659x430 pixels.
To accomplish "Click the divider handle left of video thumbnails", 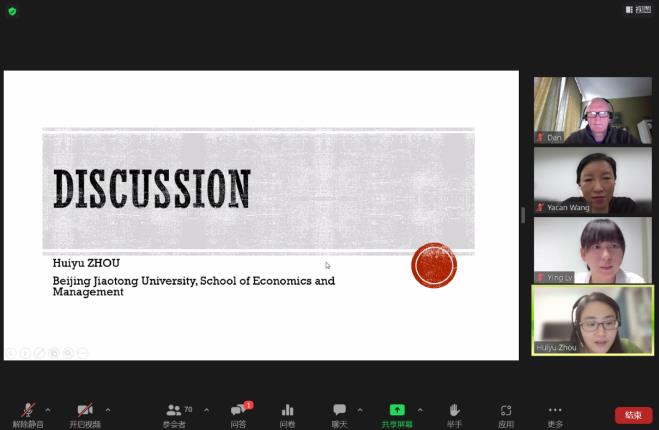I will click(x=523, y=215).
